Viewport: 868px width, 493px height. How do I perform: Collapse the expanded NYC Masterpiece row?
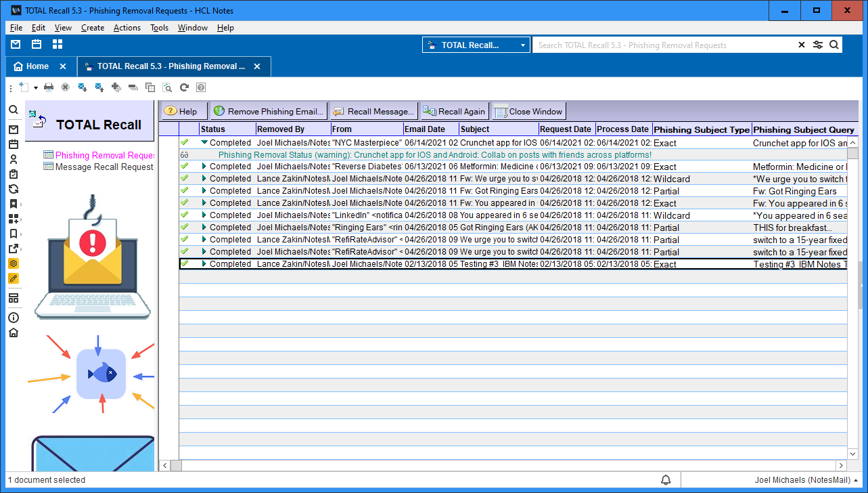[x=204, y=143]
